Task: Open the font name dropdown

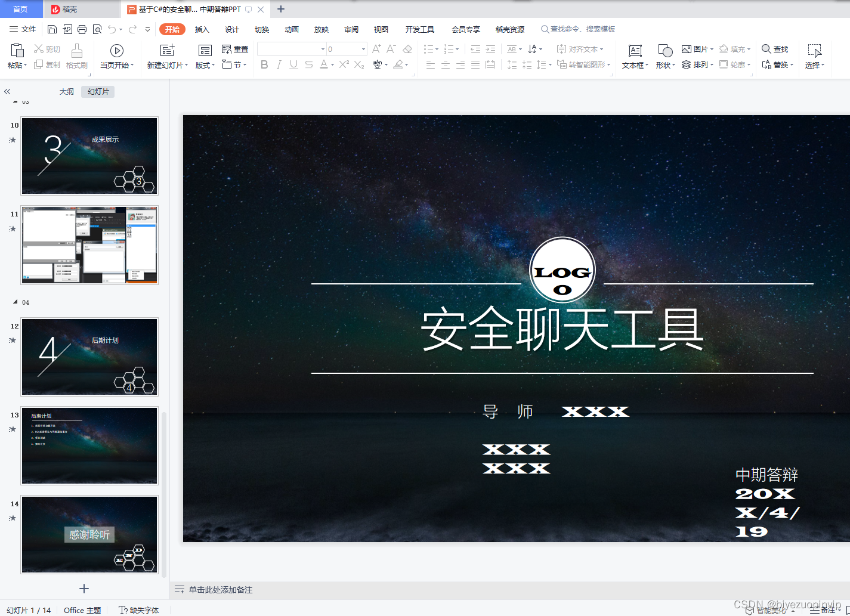Action: (323, 49)
